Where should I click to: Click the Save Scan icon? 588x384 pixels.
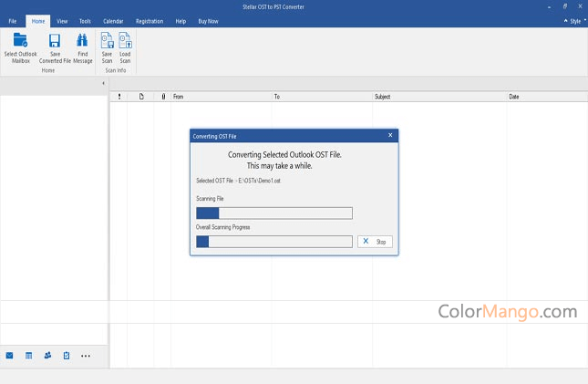point(108,48)
